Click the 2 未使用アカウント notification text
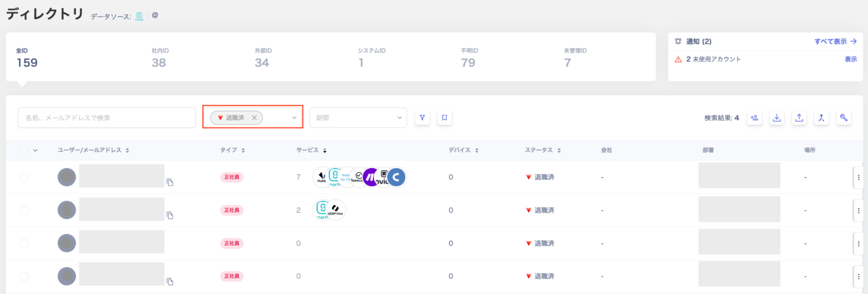This screenshot has width=868, height=294. (x=713, y=59)
